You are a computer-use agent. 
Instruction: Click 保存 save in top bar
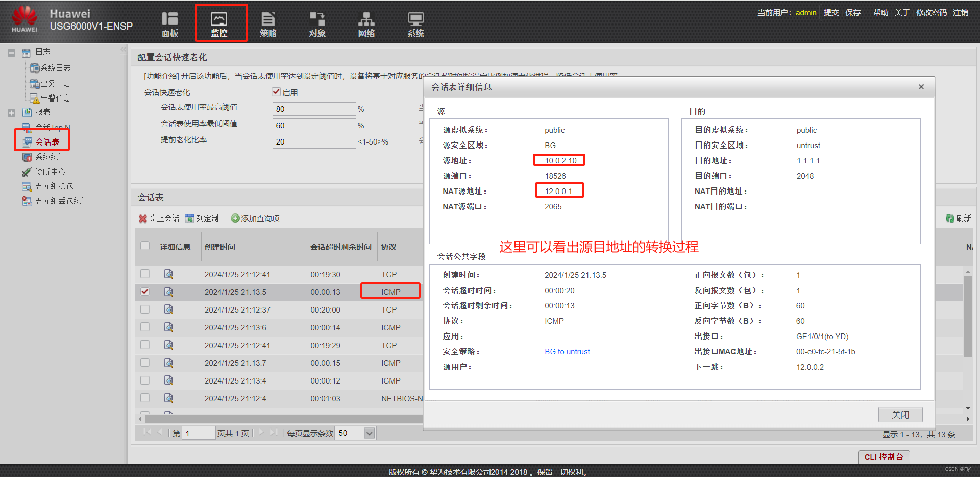[853, 12]
